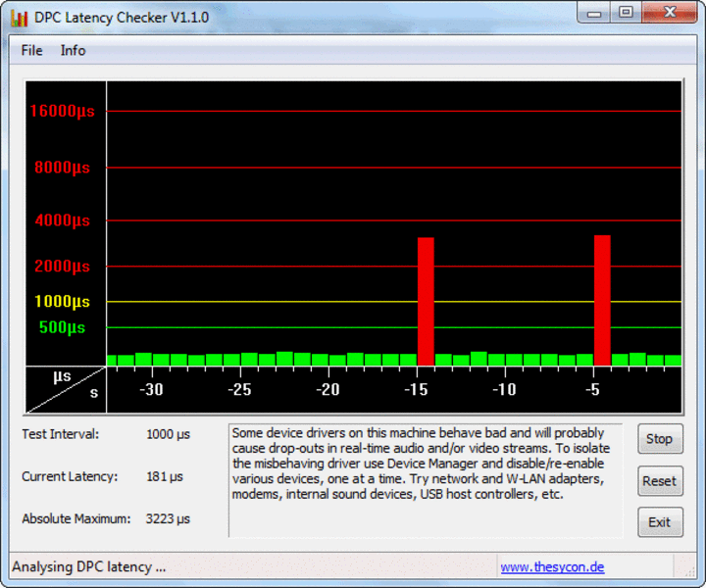Open the www.thesycon.de link
Viewport: 706px width, 588px height.
pyautogui.click(x=552, y=566)
